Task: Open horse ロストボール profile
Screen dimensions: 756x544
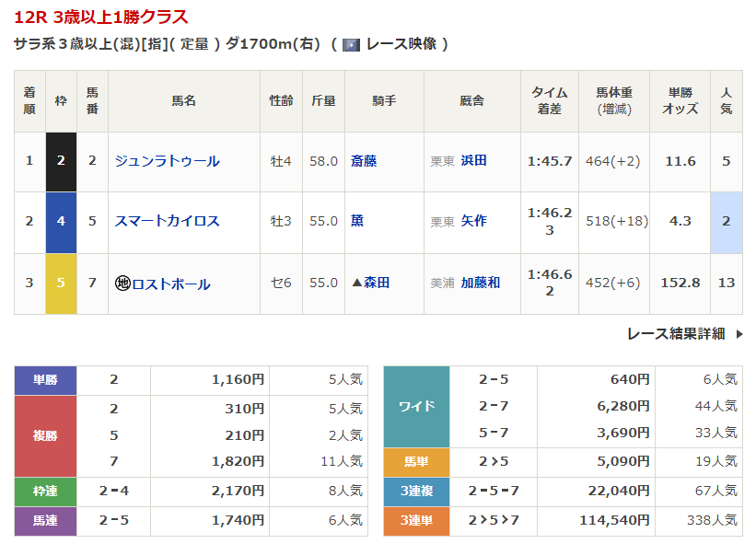Action: pyautogui.click(x=171, y=284)
